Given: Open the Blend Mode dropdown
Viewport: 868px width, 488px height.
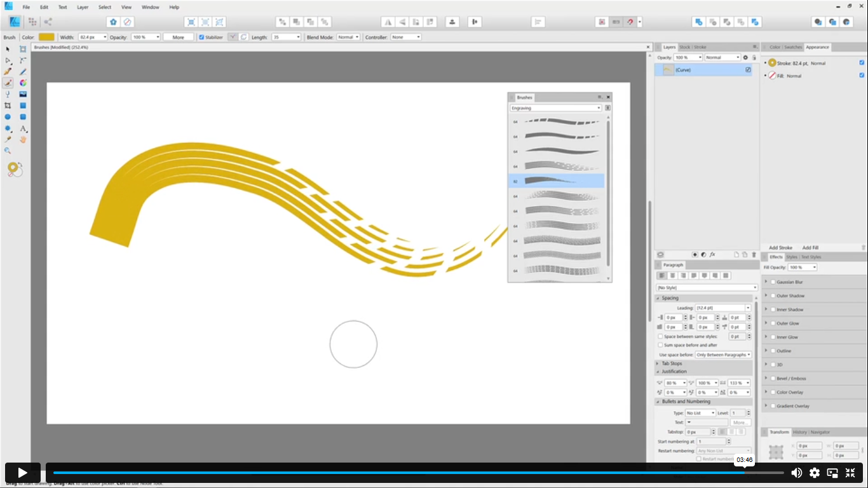Looking at the screenshot, I should click(348, 37).
